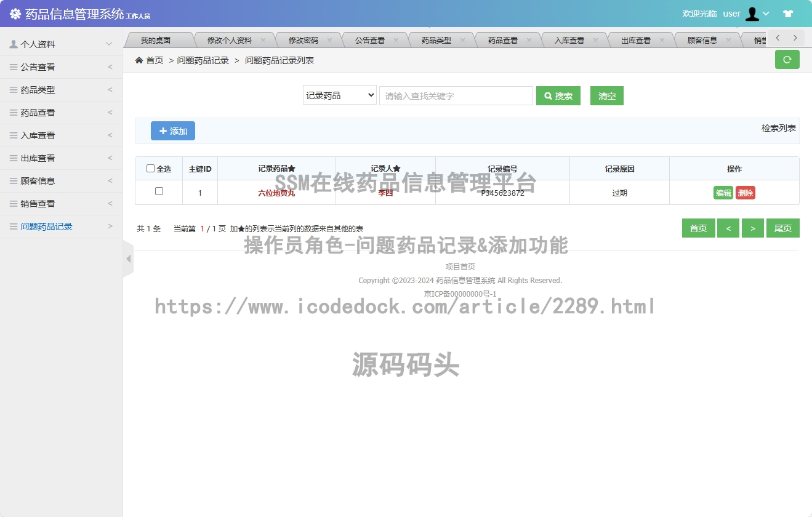
Task: Expand the 销售查看 sidebar chevron
Action: (110, 204)
